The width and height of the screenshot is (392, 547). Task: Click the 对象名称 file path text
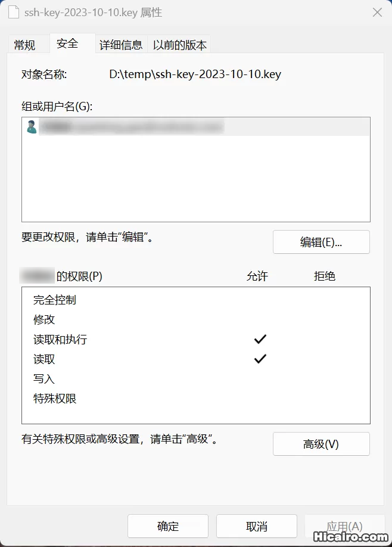point(195,74)
